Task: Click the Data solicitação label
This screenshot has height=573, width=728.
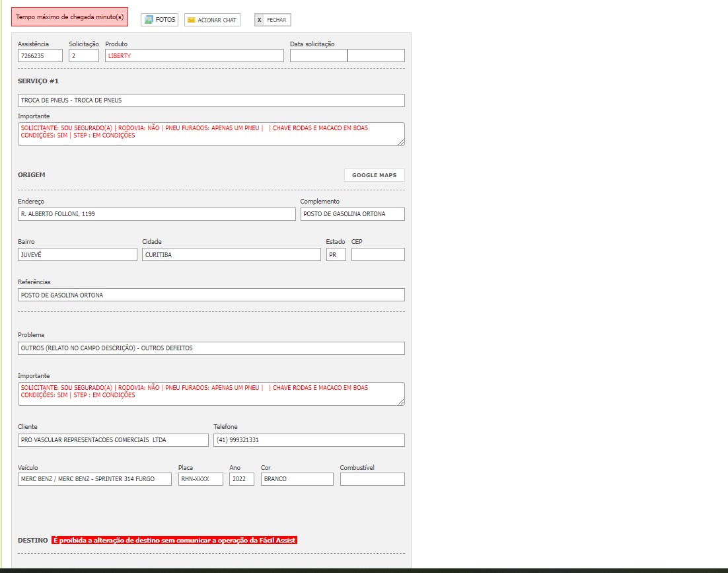Action: 312,44
